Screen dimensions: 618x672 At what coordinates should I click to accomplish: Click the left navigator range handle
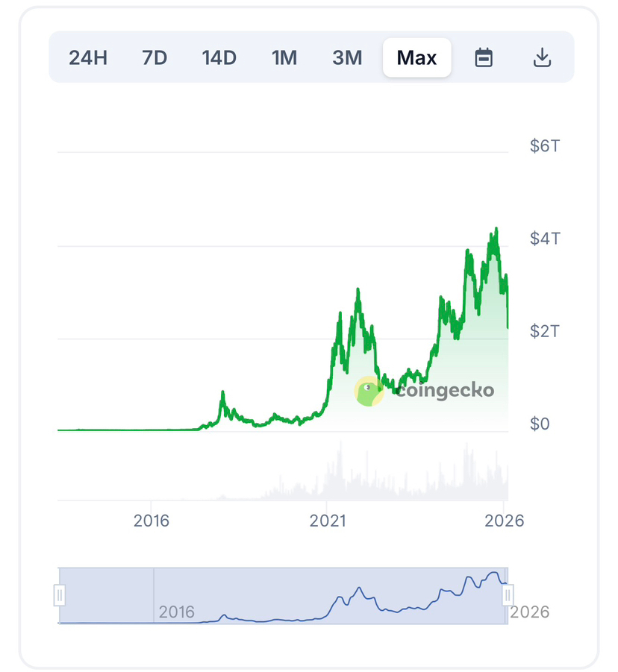point(60,595)
